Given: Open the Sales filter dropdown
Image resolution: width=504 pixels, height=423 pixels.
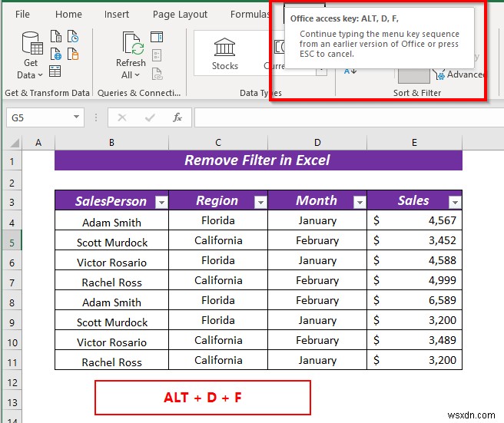Looking at the screenshot, I should point(455,203).
